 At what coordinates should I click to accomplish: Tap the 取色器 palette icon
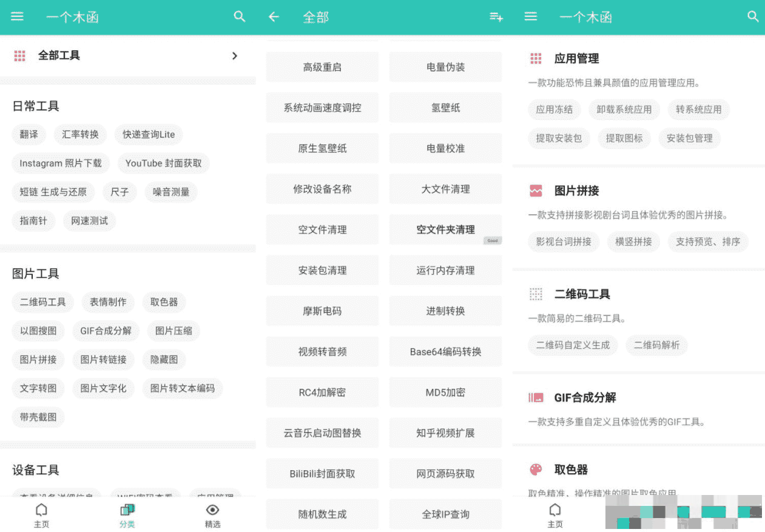click(x=536, y=470)
